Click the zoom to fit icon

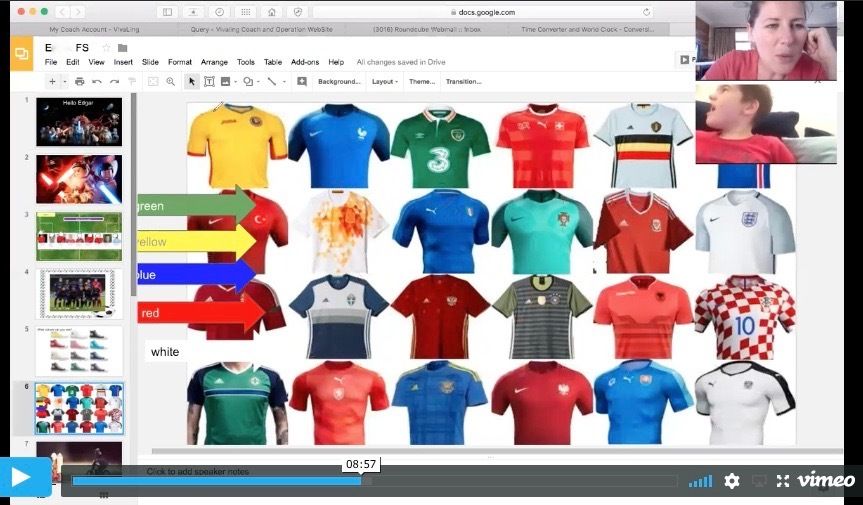coord(153,81)
